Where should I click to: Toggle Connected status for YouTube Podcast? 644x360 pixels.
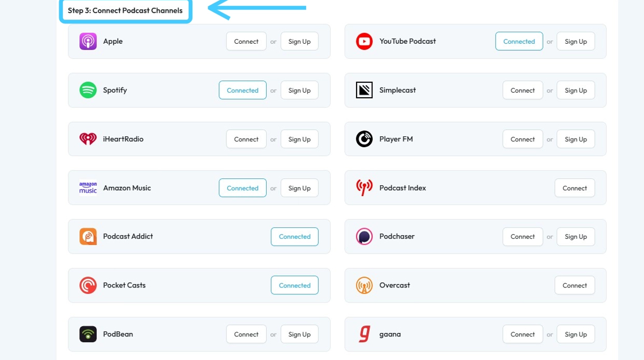tap(519, 41)
